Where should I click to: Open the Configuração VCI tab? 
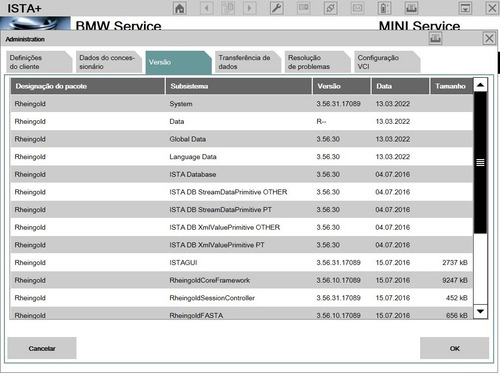(x=387, y=62)
